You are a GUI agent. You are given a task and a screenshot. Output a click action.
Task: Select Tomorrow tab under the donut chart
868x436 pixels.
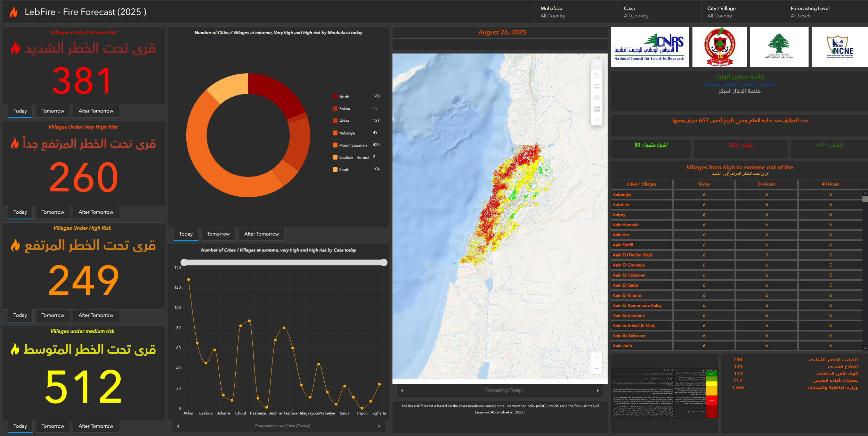click(218, 234)
